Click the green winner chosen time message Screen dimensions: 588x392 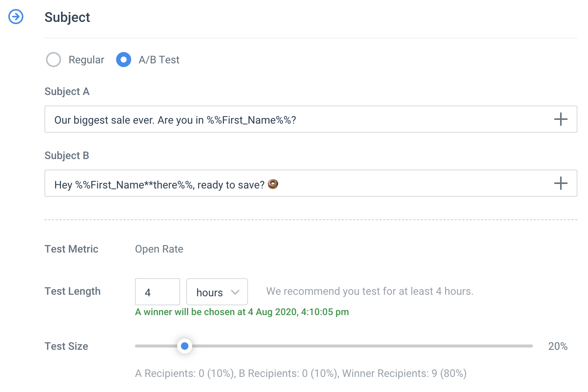pyautogui.click(x=242, y=312)
